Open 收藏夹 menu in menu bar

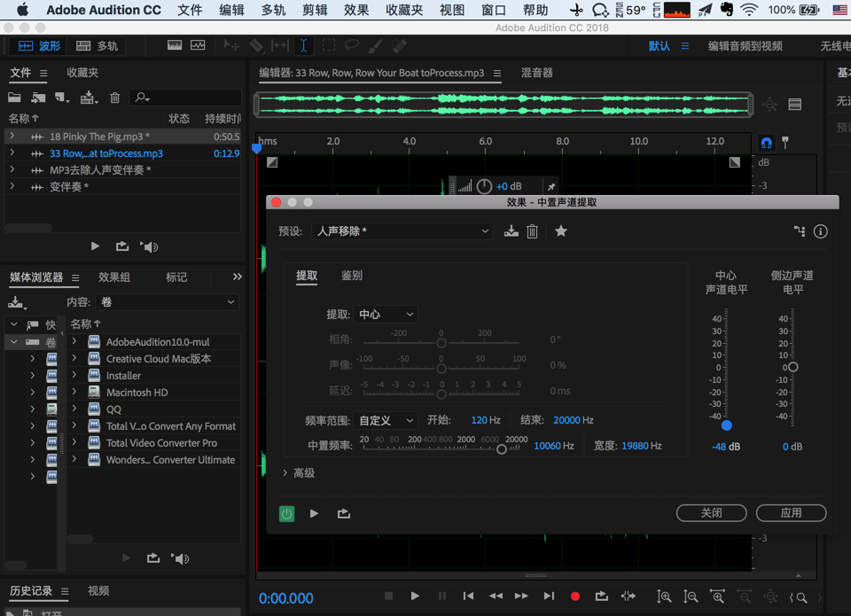click(404, 10)
